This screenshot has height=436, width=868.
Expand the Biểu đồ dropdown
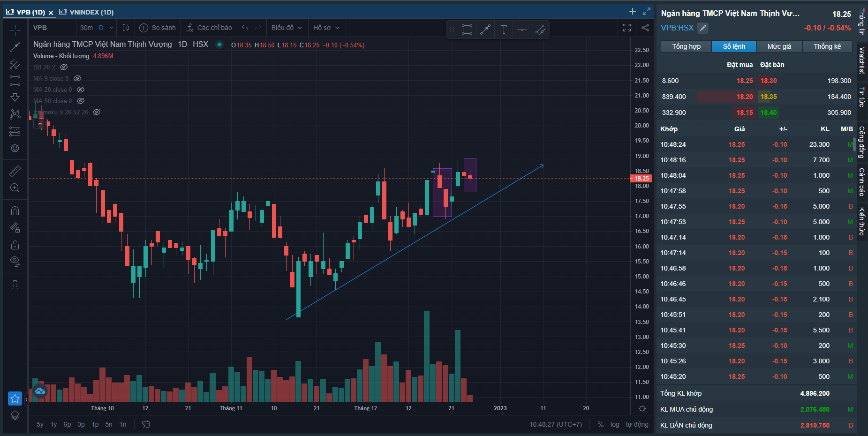tap(287, 28)
